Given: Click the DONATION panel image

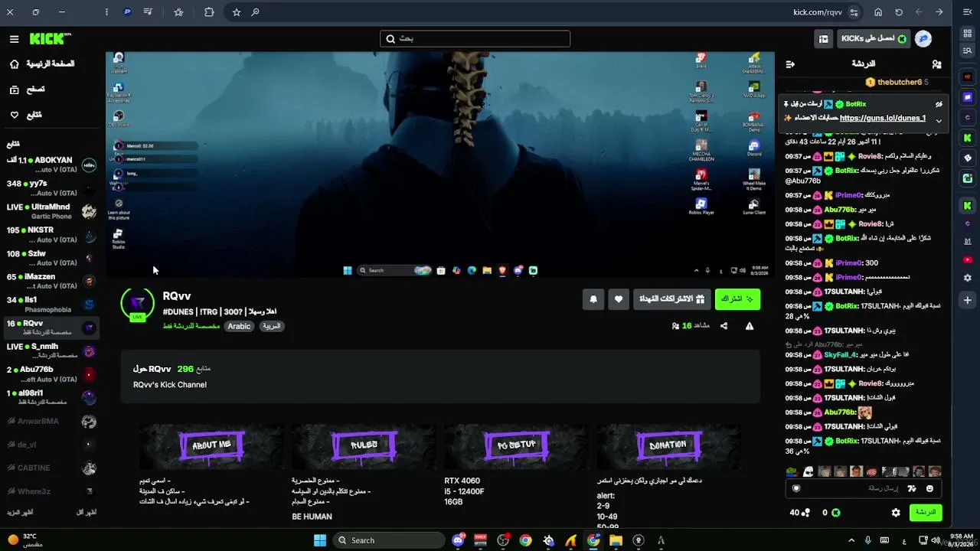Looking at the screenshot, I should (668, 445).
